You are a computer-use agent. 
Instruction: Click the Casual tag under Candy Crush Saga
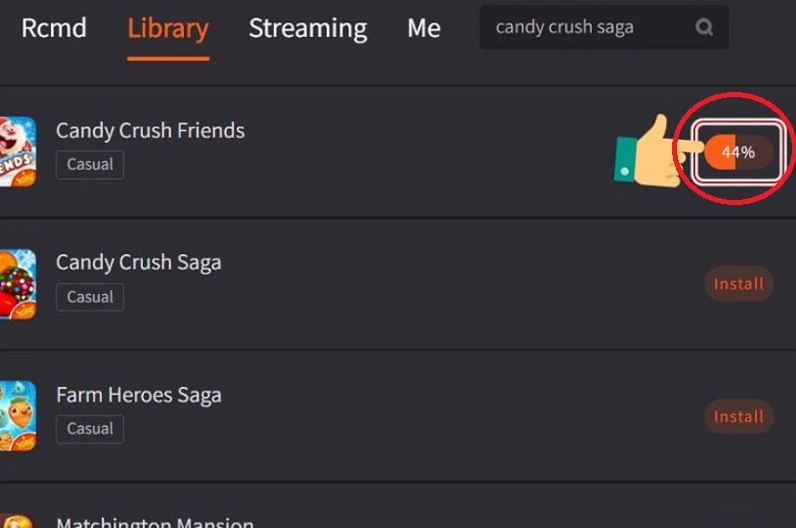tap(90, 297)
